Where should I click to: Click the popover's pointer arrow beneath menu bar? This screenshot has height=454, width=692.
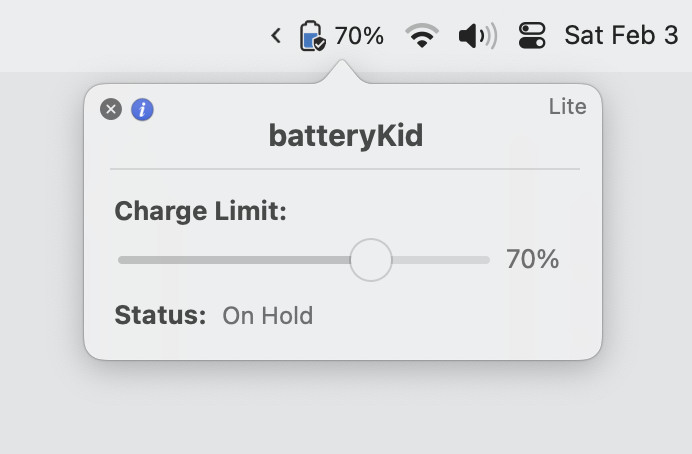[342, 73]
